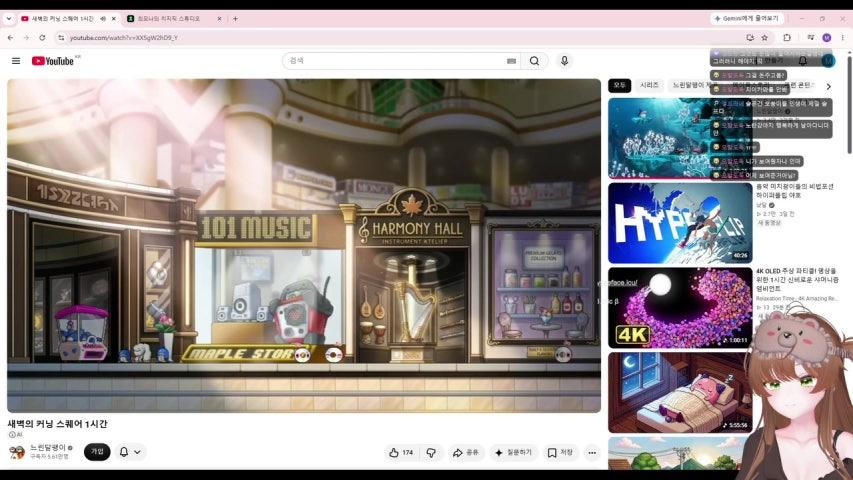This screenshot has height=480, width=853.
Task: Click in the YouTube search input field
Action: [397, 61]
